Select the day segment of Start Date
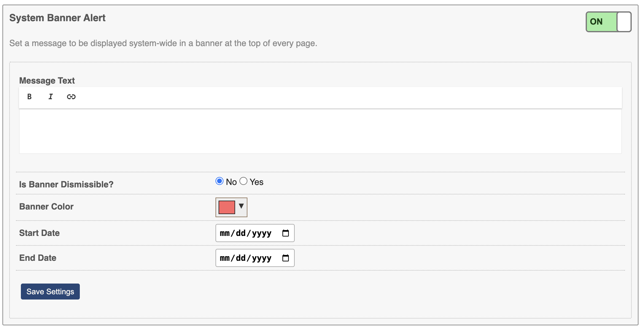The height and width of the screenshot is (333, 644). pos(241,233)
